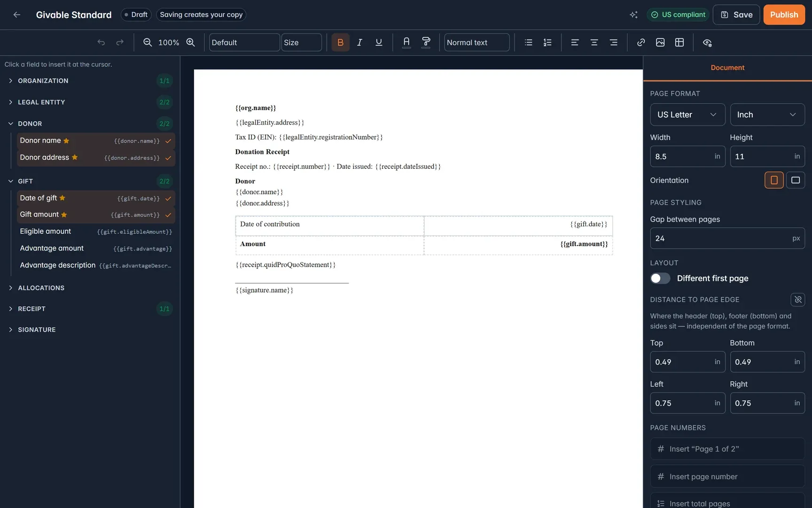Open the Inch unit dropdown
The width and height of the screenshot is (812, 508).
tap(767, 114)
